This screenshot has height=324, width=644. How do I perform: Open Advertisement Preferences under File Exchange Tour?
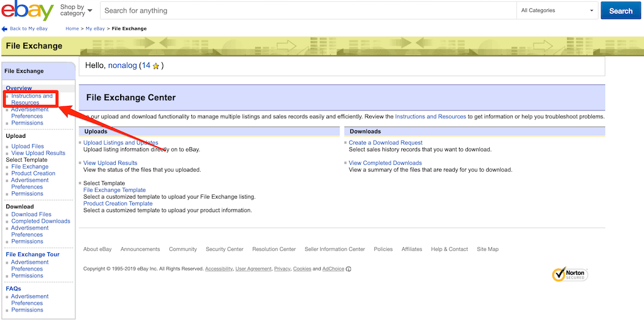point(30,265)
